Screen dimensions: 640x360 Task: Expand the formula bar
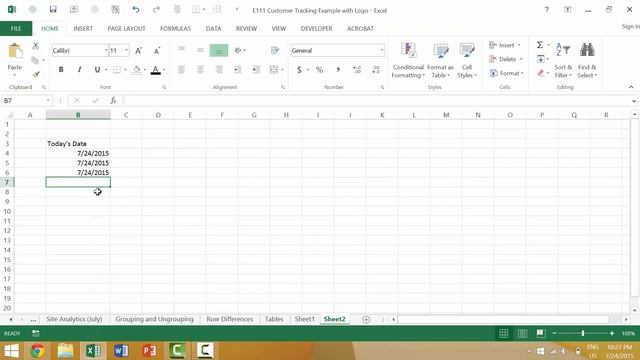pyautogui.click(x=633, y=100)
